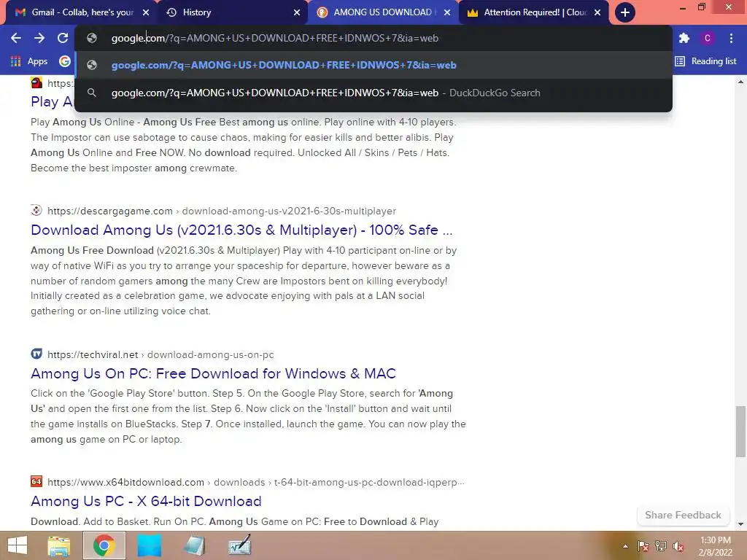Open the Google bookmark icon
Viewport: 747px width, 560px height.
click(65, 61)
